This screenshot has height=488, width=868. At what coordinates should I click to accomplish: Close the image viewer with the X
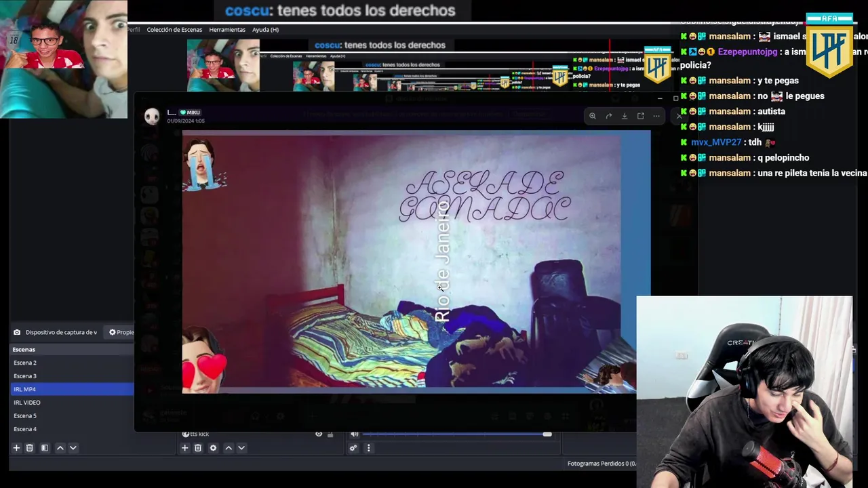click(679, 116)
